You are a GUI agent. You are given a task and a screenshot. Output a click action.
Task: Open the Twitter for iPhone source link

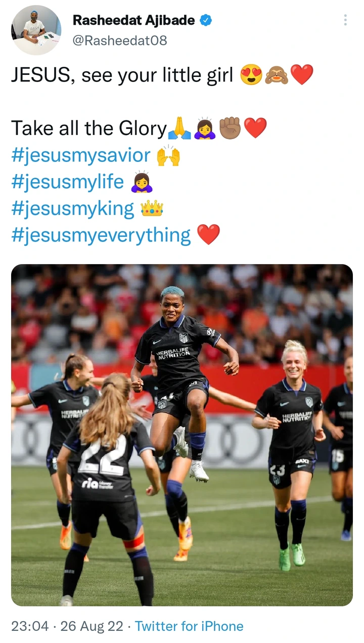[189, 626]
